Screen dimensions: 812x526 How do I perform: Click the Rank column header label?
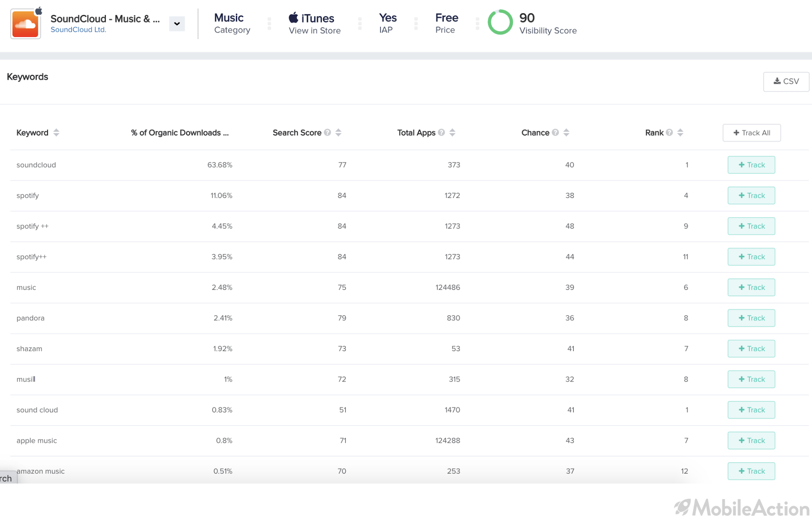pyautogui.click(x=654, y=133)
